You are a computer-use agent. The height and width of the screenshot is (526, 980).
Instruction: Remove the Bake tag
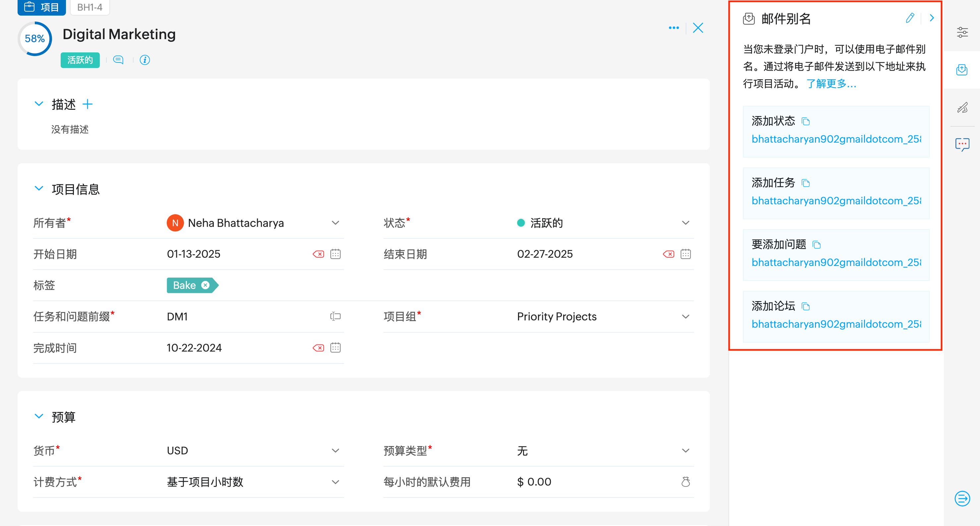(x=205, y=285)
